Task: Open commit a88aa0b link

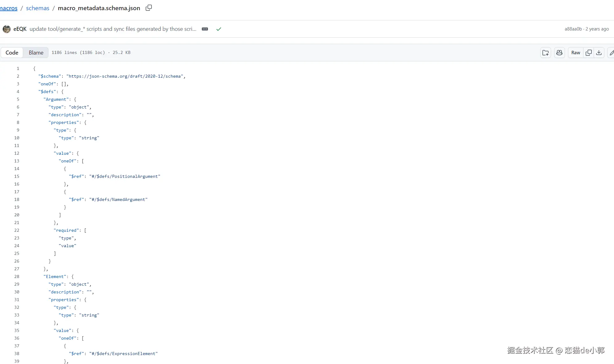Action: (x=573, y=29)
